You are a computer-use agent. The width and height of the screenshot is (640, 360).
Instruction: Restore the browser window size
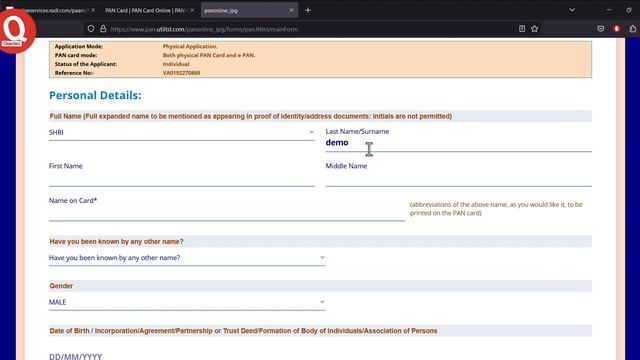pyautogui.click(x=629, y=10)
